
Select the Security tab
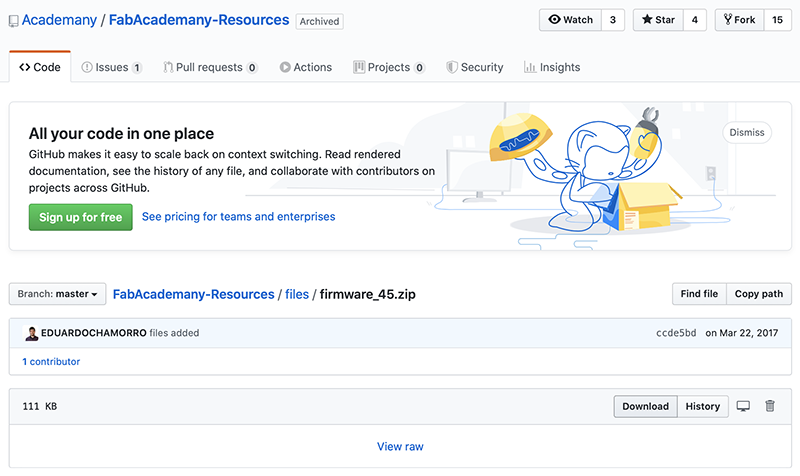474,67
